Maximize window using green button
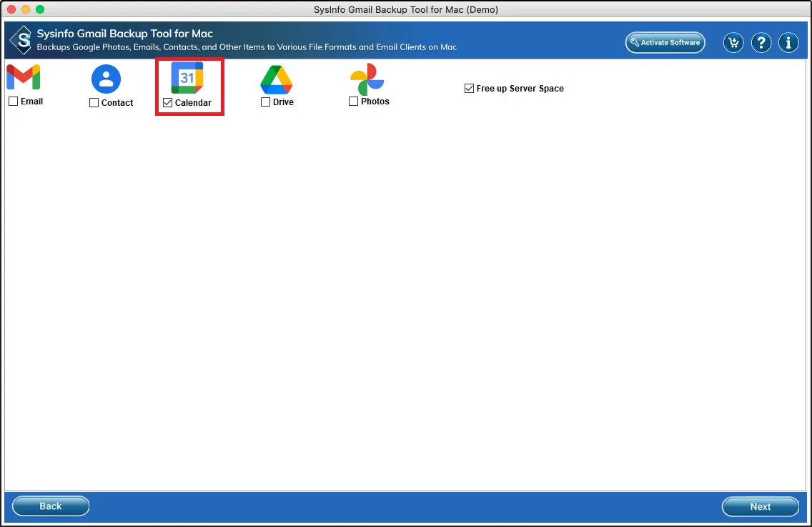This screenshot has width=812, height=527. click(x=40, y=9)
